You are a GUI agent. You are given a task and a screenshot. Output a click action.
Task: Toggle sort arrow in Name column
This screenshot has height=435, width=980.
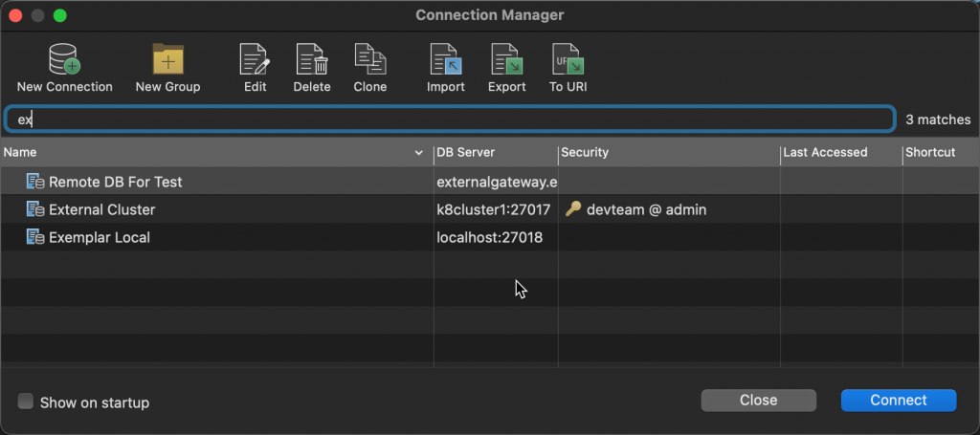pos(419,153)
